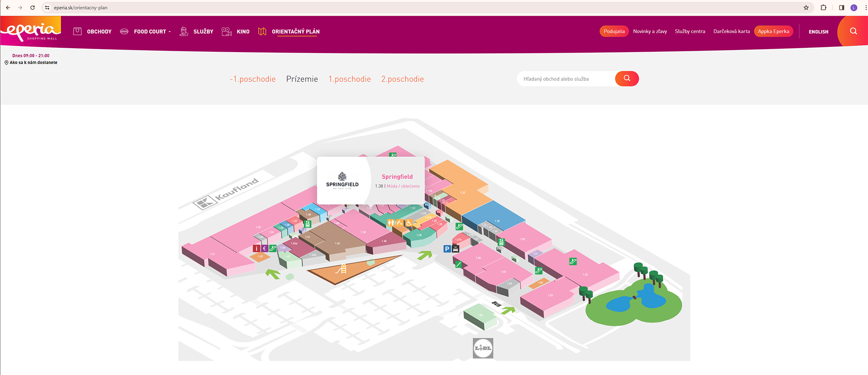This screenshot has height=375, width=868.
Task: Select the green unit 1.90 near Lidl
Action: (480, 316)
